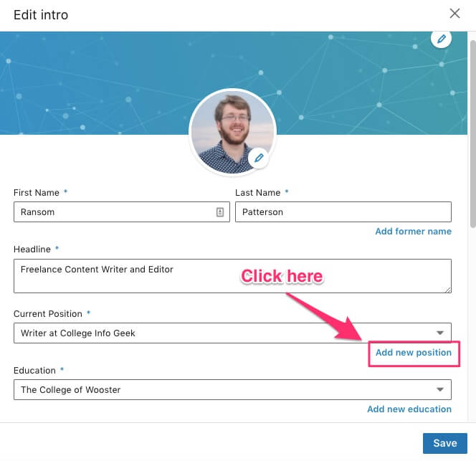The height and width of the screenshot is (461, 476).
Task: Open the Writer at College Info Geek selector
Action: click(x=232, y=333)
